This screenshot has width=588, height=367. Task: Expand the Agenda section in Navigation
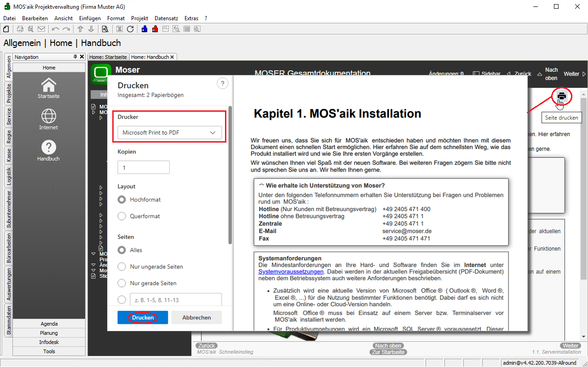pyautogui.click(x=49, y=324)
